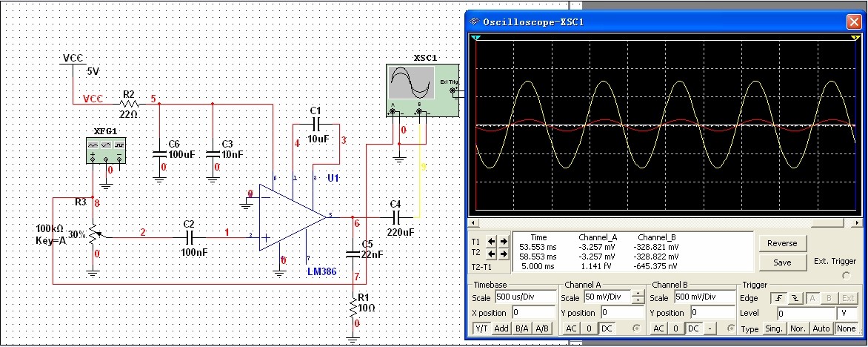
Task: Set trigger type to Sing.
Action: (775, 328)
